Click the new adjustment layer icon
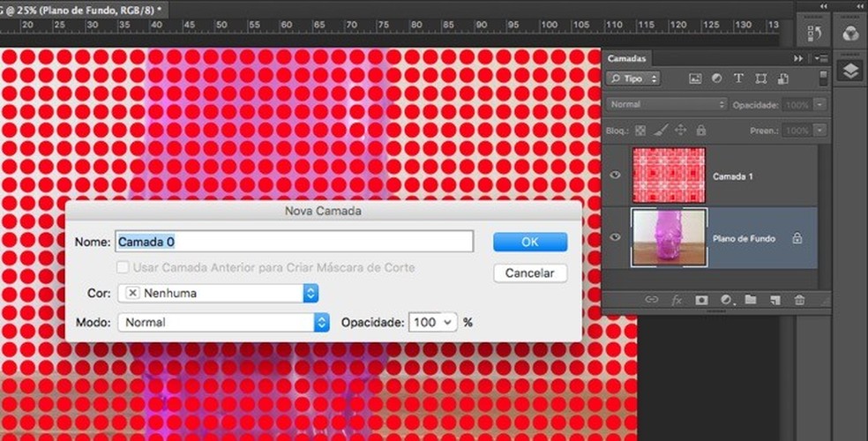This screenshot has width=868, height=441. click(x=726, y=300)
